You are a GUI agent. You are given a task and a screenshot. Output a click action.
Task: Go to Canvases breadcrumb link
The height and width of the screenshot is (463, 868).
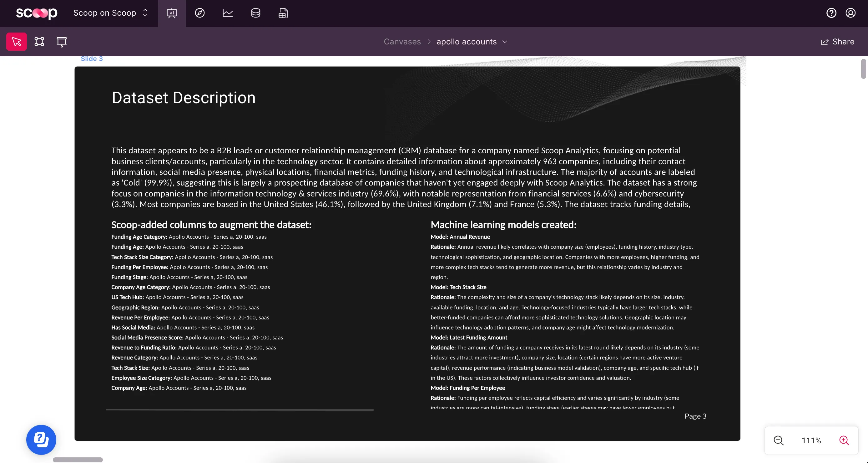click(x=402, y=42)
